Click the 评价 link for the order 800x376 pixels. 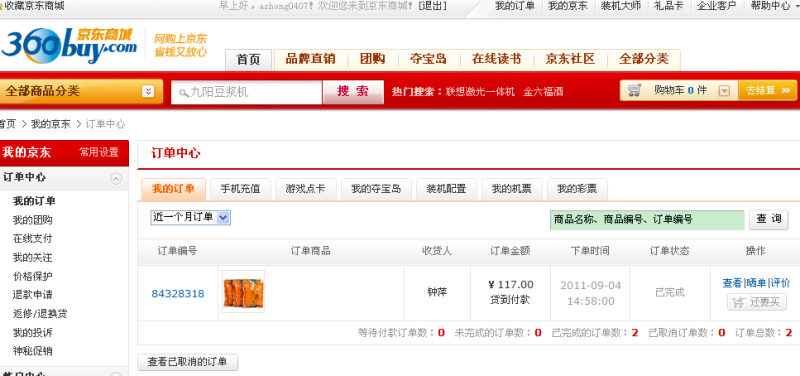[780, 283]
